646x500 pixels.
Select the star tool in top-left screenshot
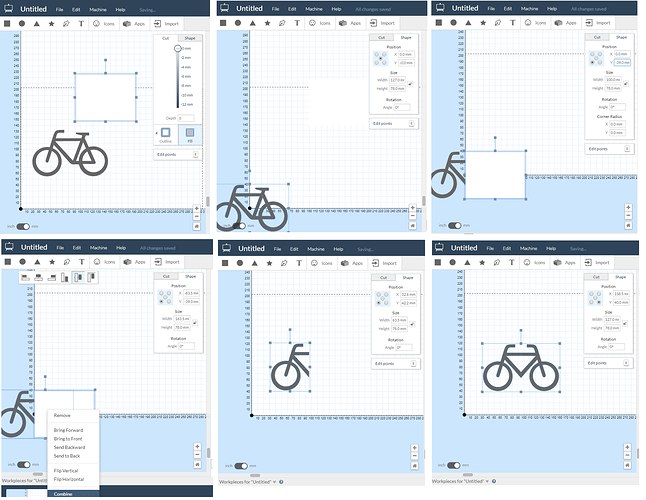(51, 23)
